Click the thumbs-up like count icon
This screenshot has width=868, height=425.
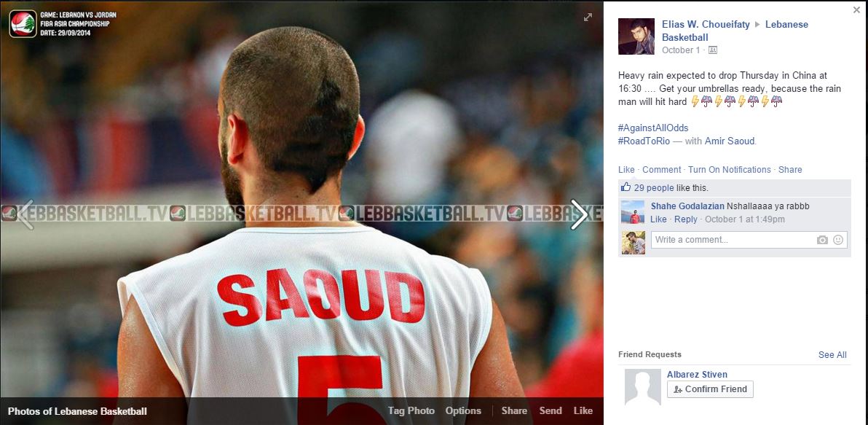click(x=626, y=187)
